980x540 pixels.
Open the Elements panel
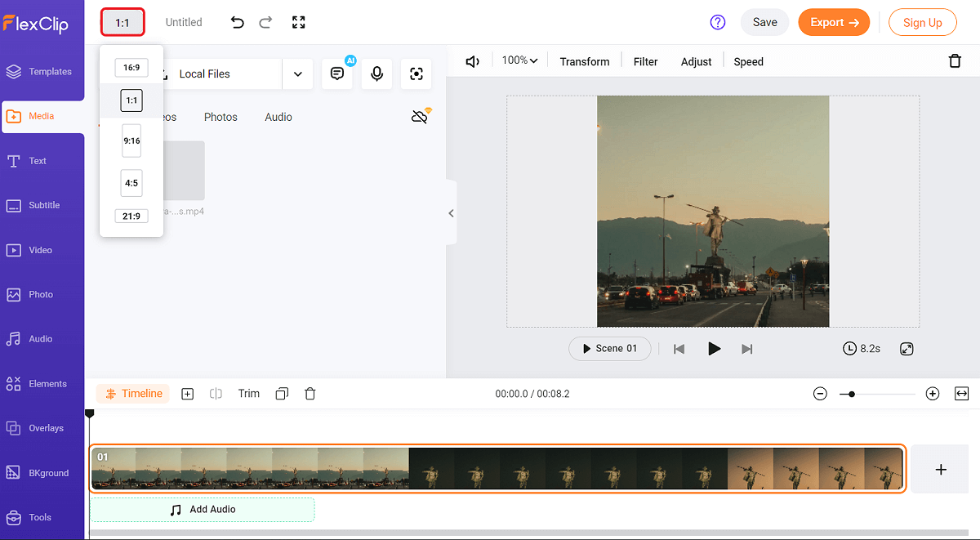(42, 383)
